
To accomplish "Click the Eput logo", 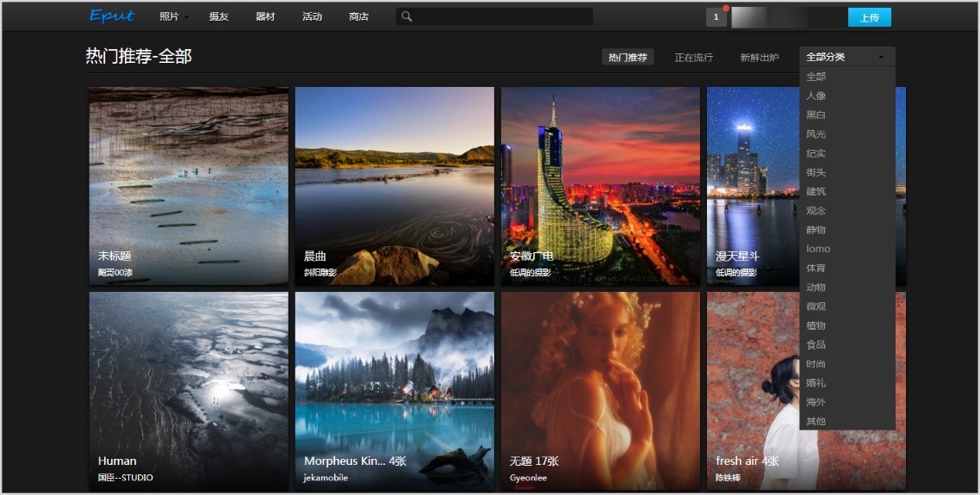I will 112,16.
